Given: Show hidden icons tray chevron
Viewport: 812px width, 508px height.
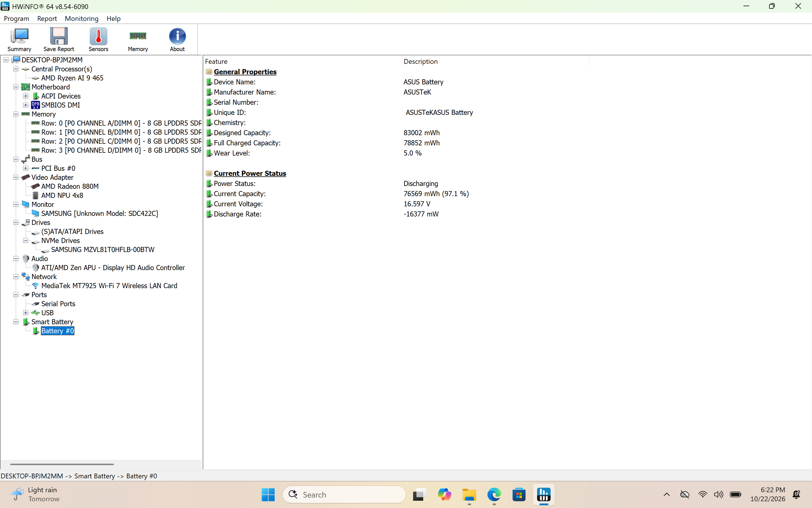Looking at the screenshot, I should click(x=667, y=494).
